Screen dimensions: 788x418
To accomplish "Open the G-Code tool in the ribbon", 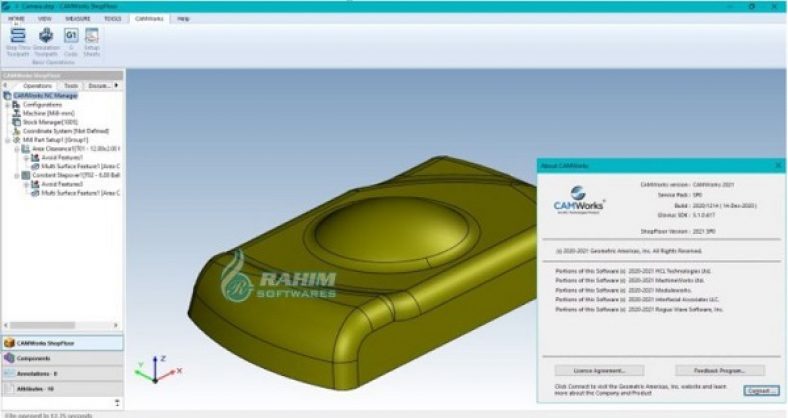I will pos(71,42).
